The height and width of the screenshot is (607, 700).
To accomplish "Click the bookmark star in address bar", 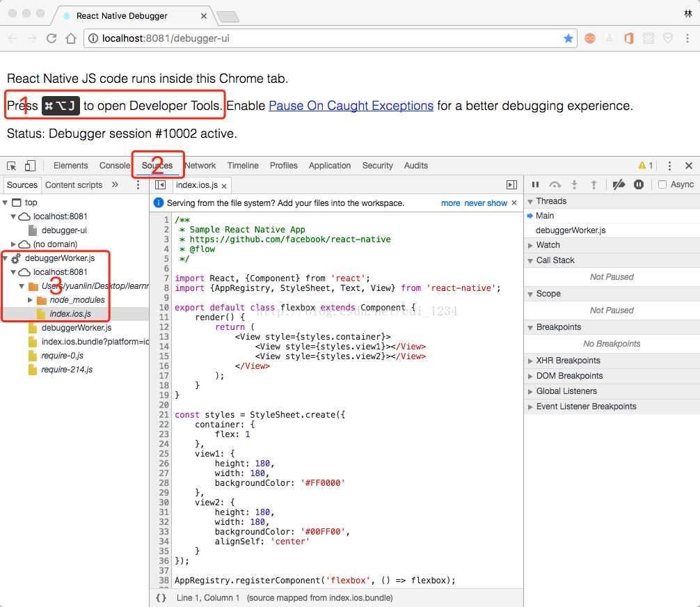I will pos(568,38).
